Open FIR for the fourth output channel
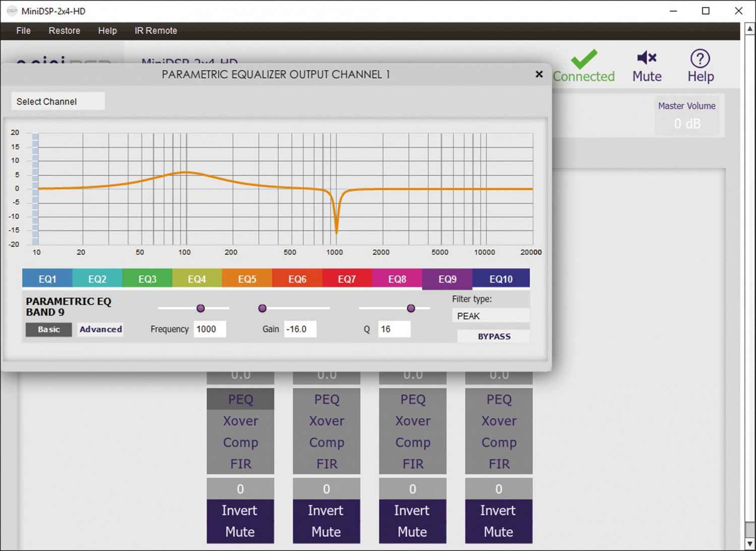 [x=499, y=464]
